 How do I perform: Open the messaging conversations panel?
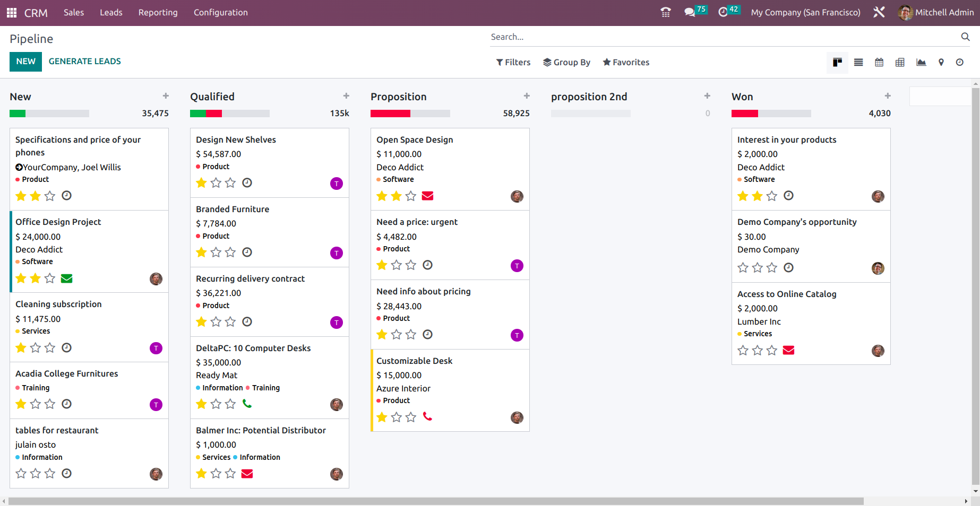tap(689, 11)
